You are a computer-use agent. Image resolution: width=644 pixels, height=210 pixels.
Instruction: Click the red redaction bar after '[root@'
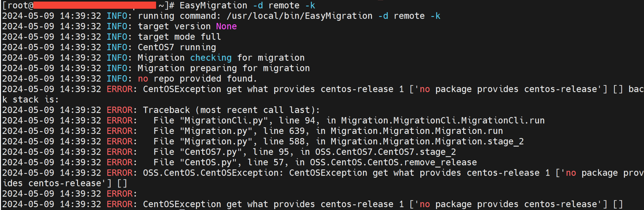click(x=94, y=5)
